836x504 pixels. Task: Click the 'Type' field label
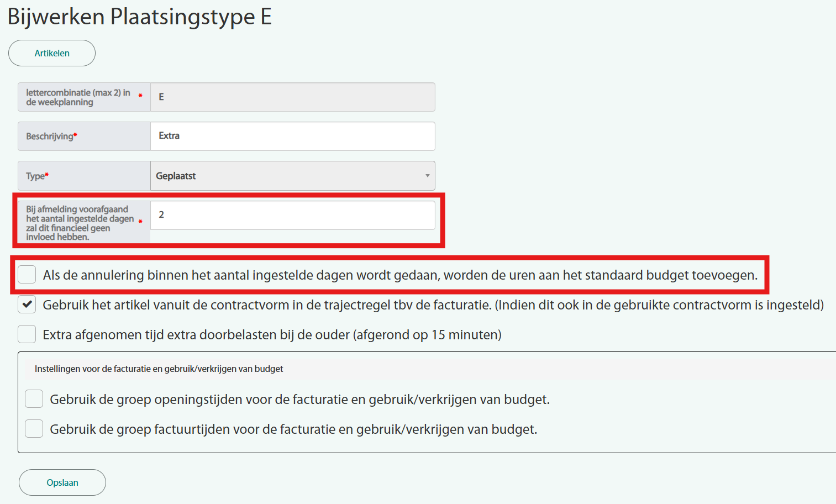click(x=36, y=176)
